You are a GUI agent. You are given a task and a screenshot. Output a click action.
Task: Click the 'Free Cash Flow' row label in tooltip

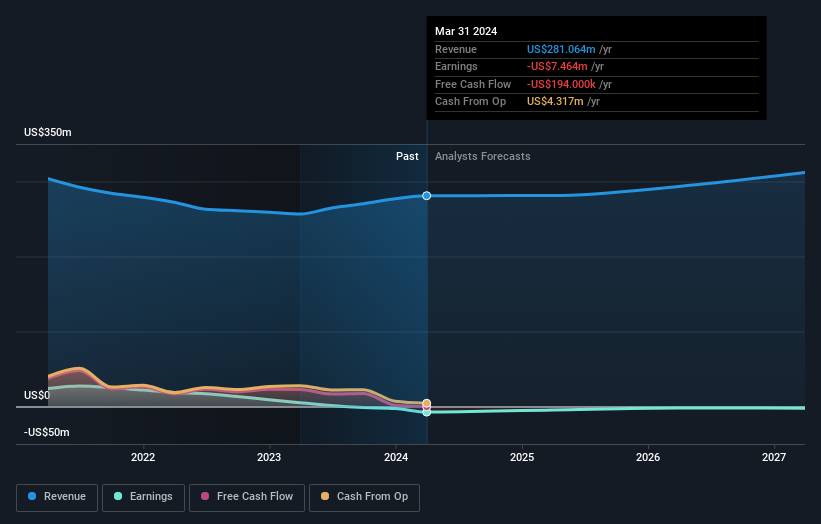[x=473, y=84]
